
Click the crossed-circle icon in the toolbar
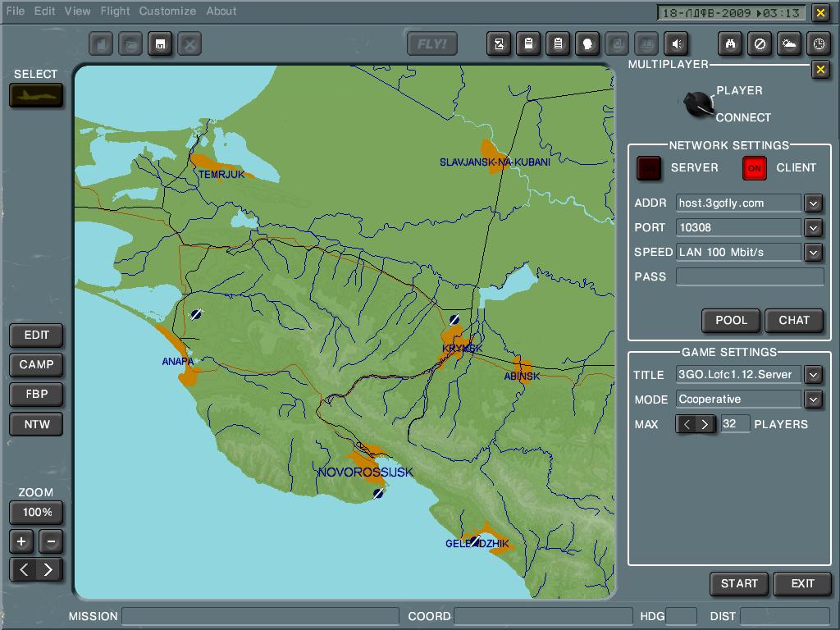[760, 43]
